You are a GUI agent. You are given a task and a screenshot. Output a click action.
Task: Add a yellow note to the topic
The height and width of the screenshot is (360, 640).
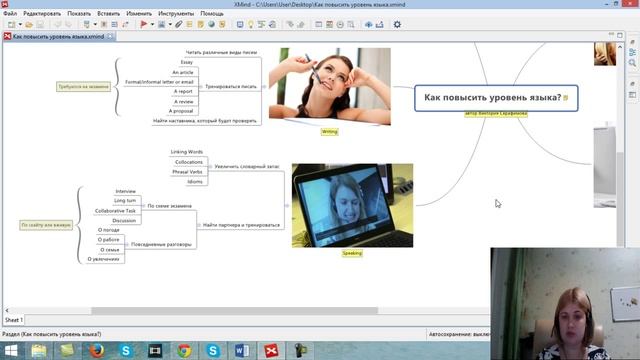tap(200, 24)
